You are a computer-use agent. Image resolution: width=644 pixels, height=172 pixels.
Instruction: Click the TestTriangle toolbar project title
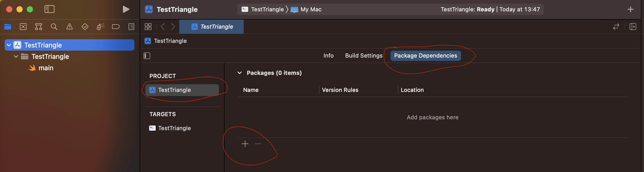click(177, 10)
